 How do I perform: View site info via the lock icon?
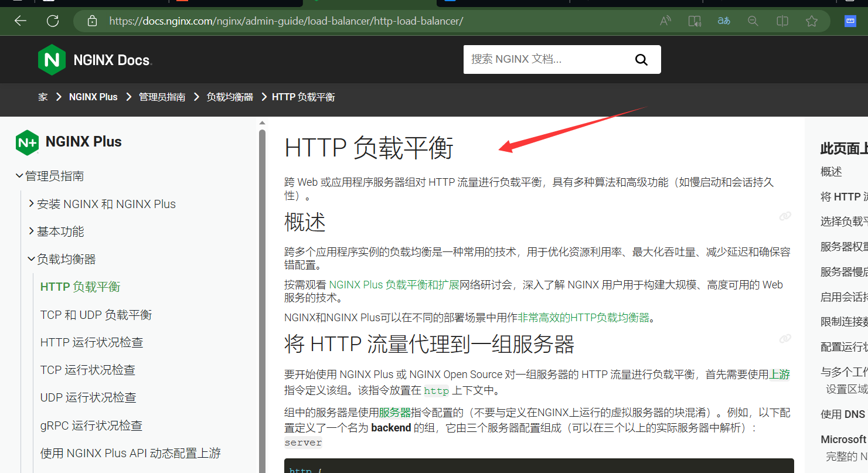pyautogui.click(x=91, y=21)
